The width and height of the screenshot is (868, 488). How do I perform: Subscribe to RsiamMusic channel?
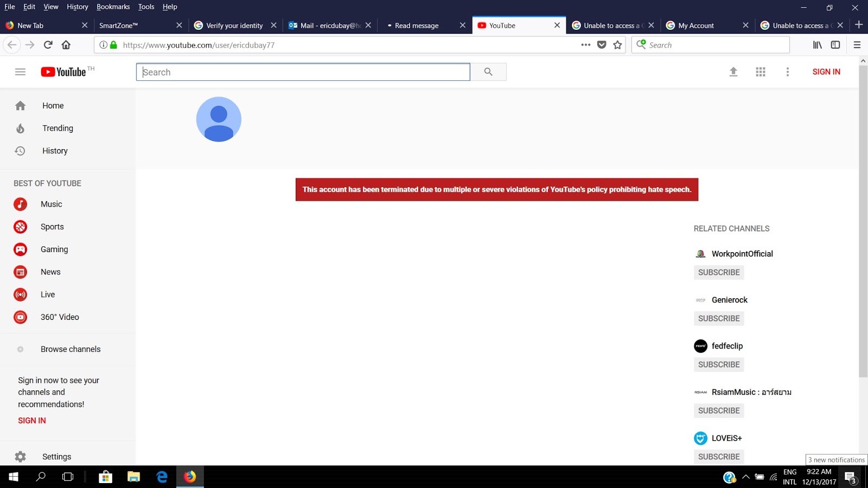[719, 410]
